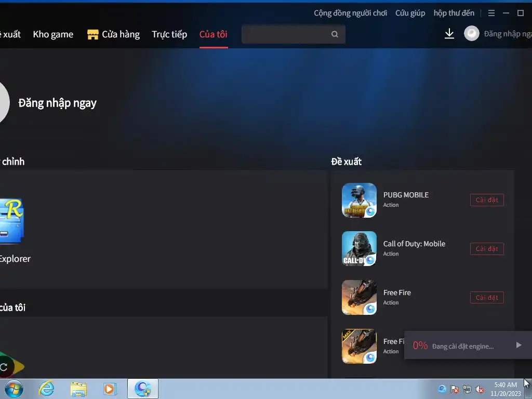The height and width of the screenshot is (399, 532).
Task: Install PUBG MOBILE with Cài đặt
Action: coord(487,200)
